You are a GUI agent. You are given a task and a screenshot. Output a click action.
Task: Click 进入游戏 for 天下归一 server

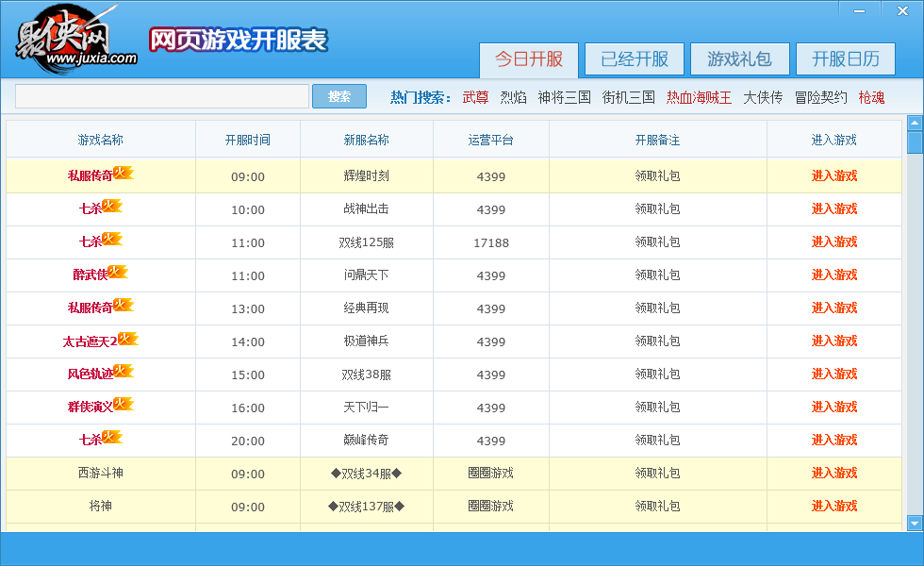click(833, 407)
